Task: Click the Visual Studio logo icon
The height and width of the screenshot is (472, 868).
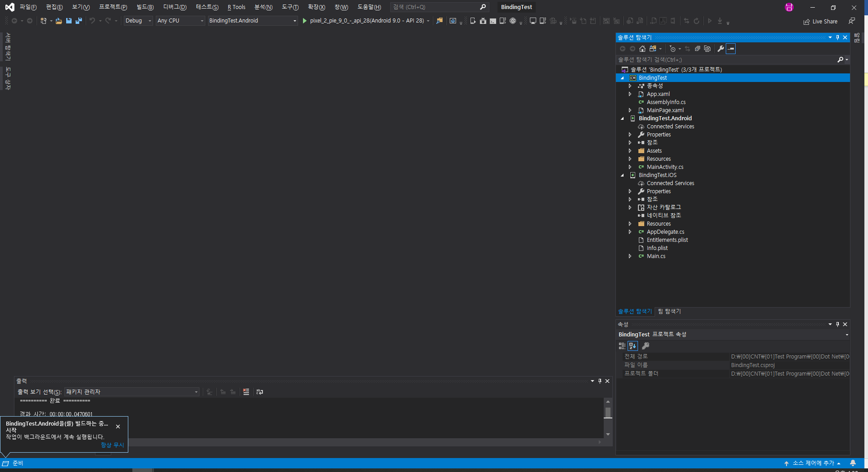Action: point(9,7)
